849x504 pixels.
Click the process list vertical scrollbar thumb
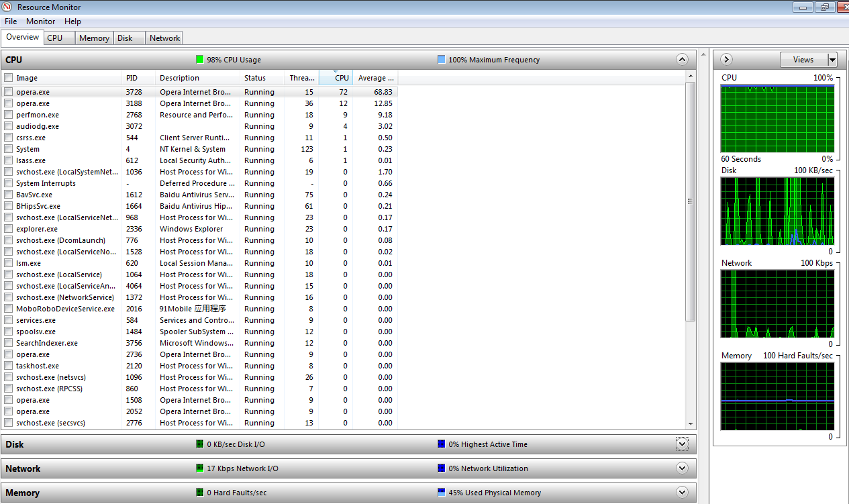[691, 201]
